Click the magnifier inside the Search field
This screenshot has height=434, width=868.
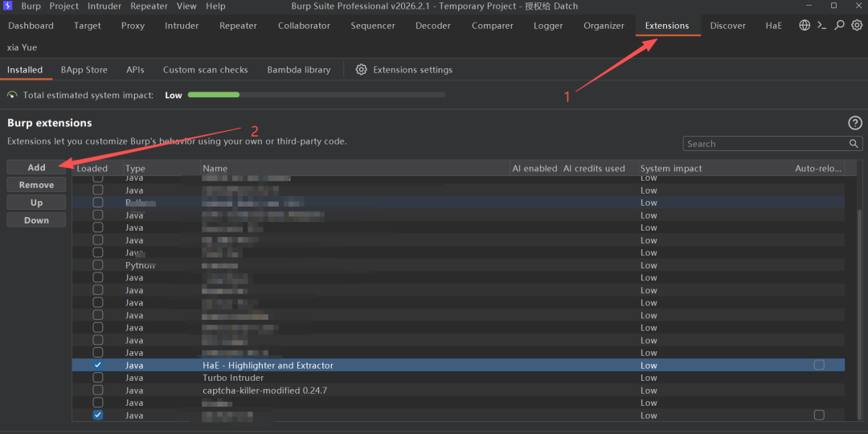tap(854, 144)
